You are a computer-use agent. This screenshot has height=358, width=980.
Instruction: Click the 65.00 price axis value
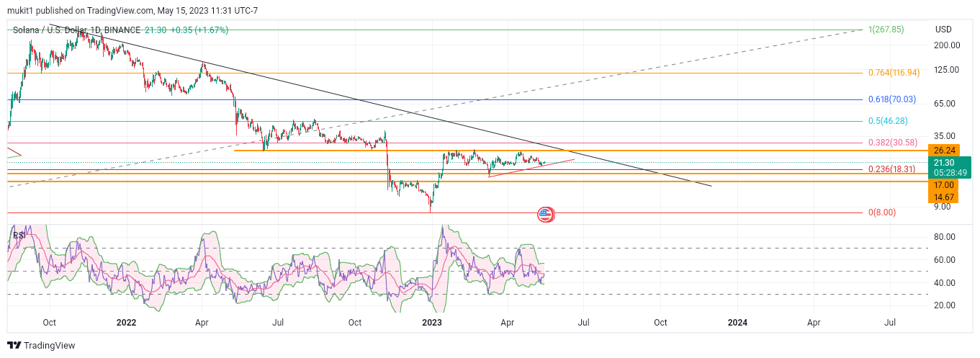point(945,104)
